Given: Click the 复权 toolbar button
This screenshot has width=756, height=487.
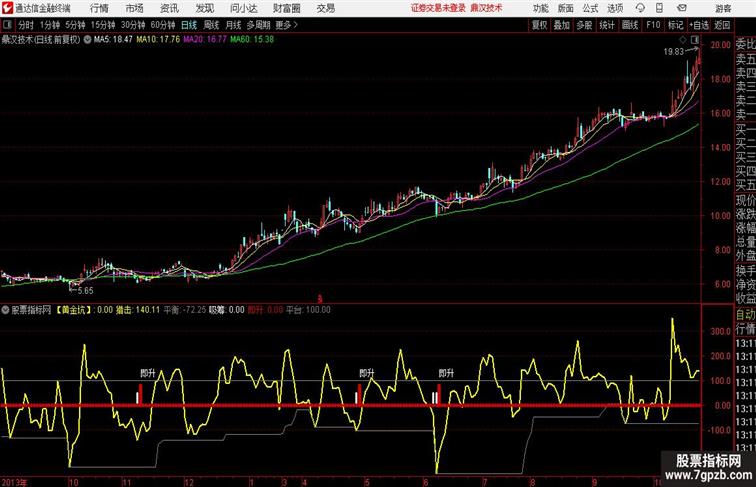Looking at the screenshot, I should coord(540,25).
